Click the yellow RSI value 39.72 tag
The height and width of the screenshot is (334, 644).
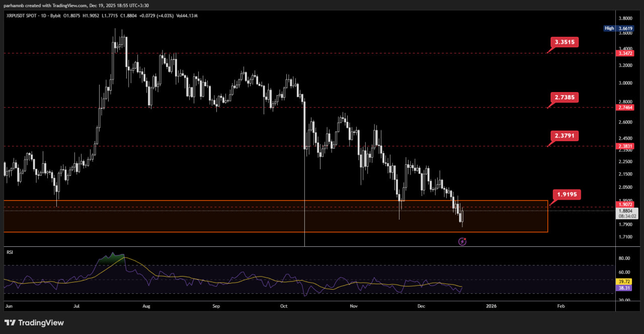coord(624,282)
